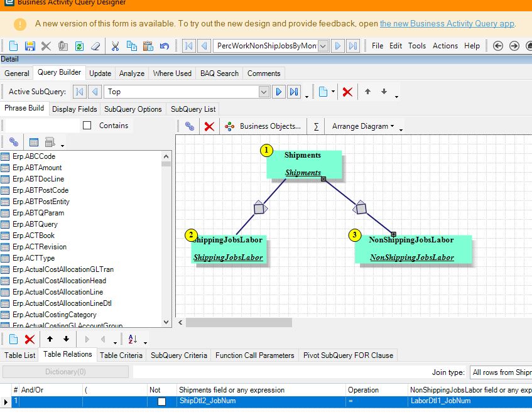Screen dimensions: 532x417
Task: Click the LaborDtl1_JobNum relation cell
Action: click(x=470, y=401)
